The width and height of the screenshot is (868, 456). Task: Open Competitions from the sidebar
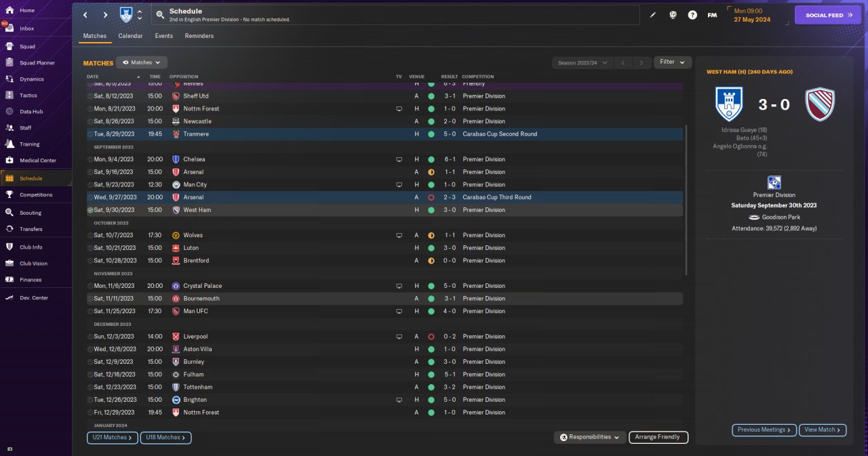pos(35,194)
